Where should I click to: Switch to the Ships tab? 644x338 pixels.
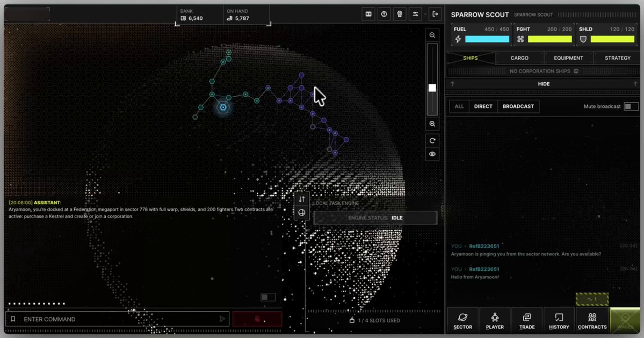click(x=471, y=58)
